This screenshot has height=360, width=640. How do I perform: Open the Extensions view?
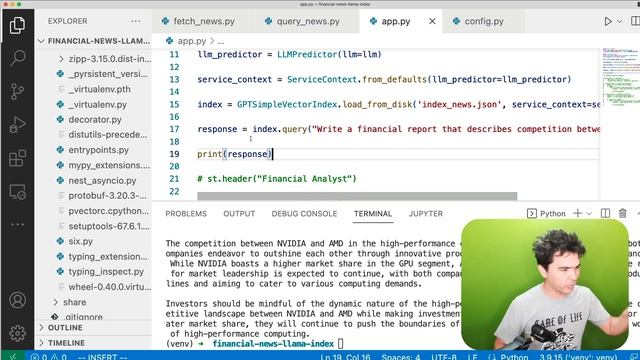coord(17,158)
